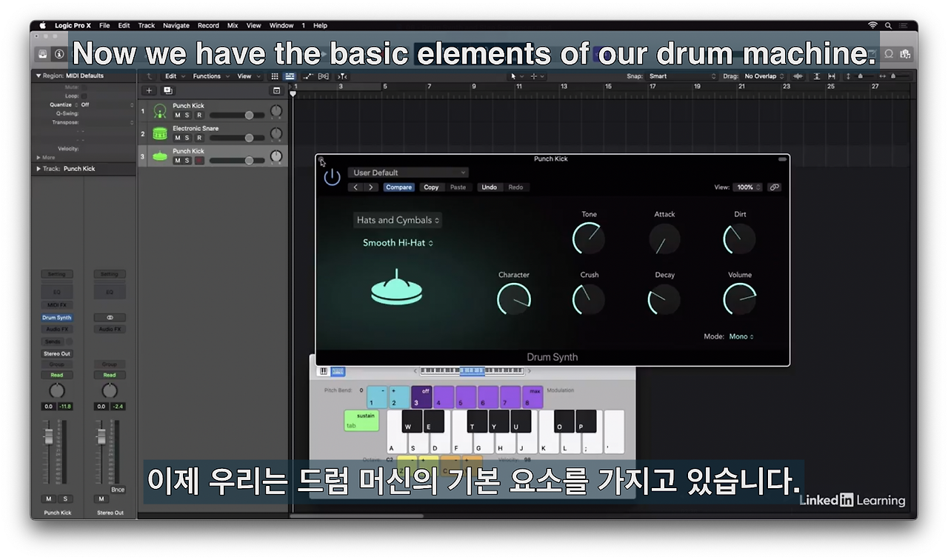Expand the Track Punch Kick inspector section

(x=38, y=169)
